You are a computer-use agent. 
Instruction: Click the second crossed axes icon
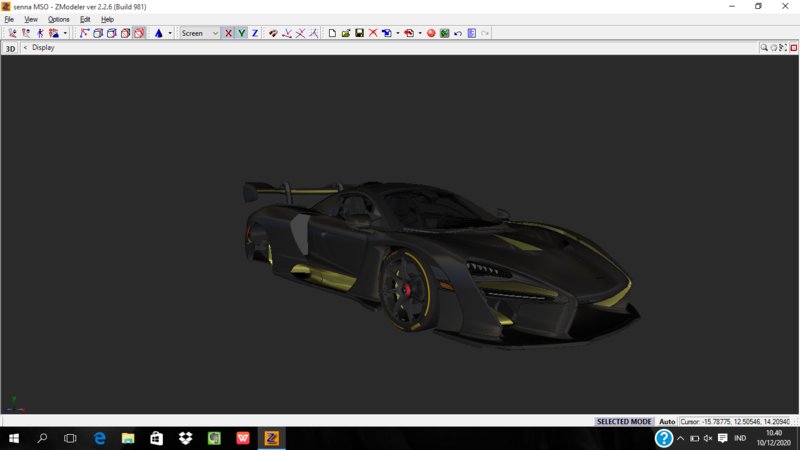coord(301,33)
